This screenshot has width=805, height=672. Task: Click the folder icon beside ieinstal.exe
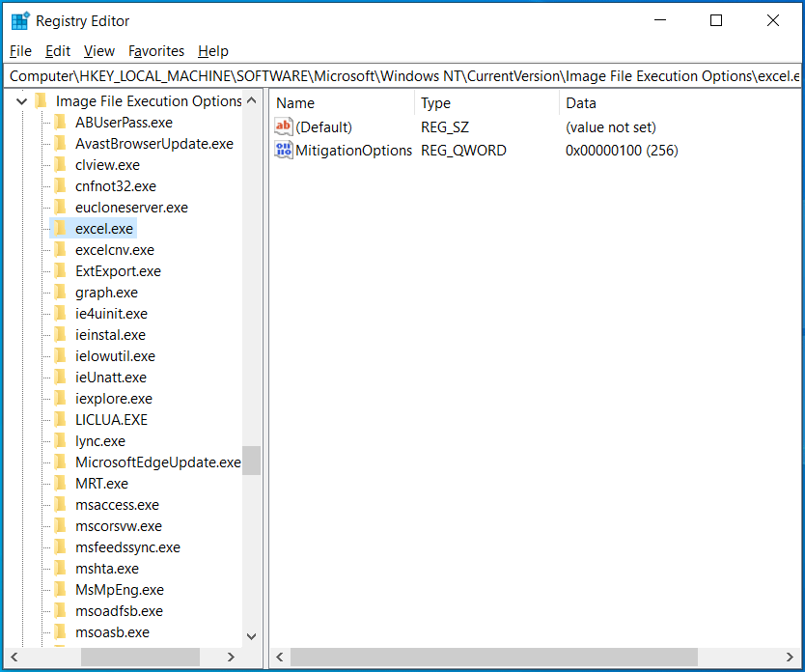(x=61, y=335)
